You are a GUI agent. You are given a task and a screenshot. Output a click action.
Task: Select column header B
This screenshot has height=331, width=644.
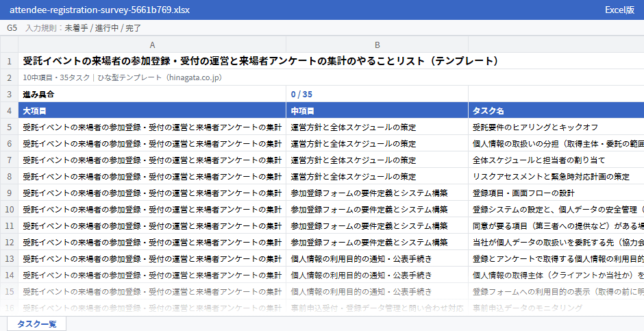coord(377,45)
